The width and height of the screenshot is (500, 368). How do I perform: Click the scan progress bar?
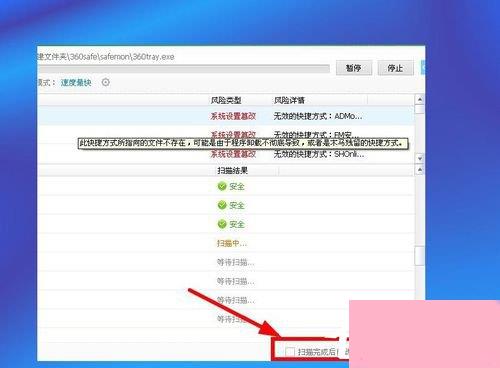184,69
